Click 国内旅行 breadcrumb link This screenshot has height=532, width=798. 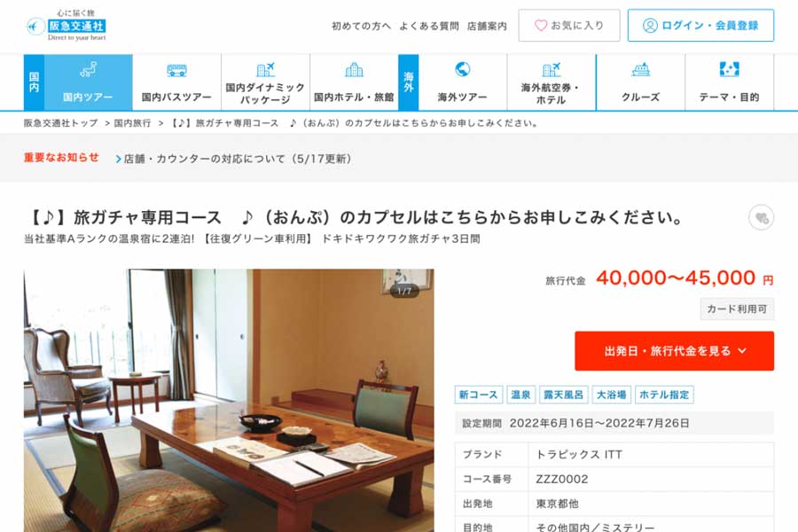click(132, 122)
